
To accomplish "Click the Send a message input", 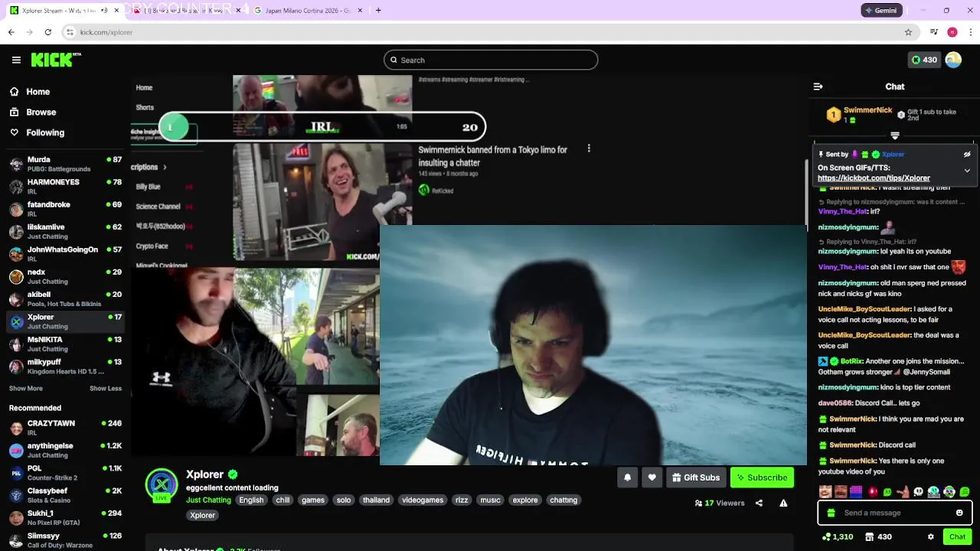I will click(x=895, y=513).
